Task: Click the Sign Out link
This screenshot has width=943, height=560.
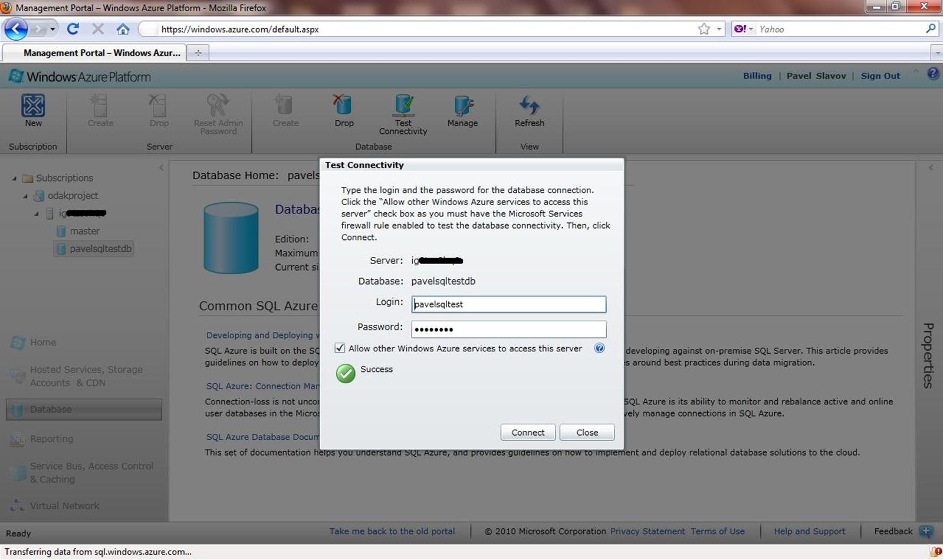Action: pyautogui.click(x=880, y=76)
